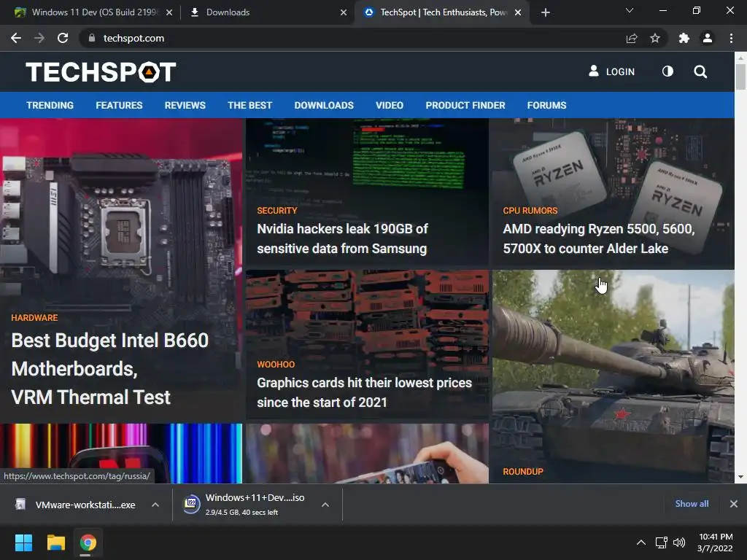Click the HARDWARE category label
The height and width of the screenshot is (560, 747).
[34, 318]
